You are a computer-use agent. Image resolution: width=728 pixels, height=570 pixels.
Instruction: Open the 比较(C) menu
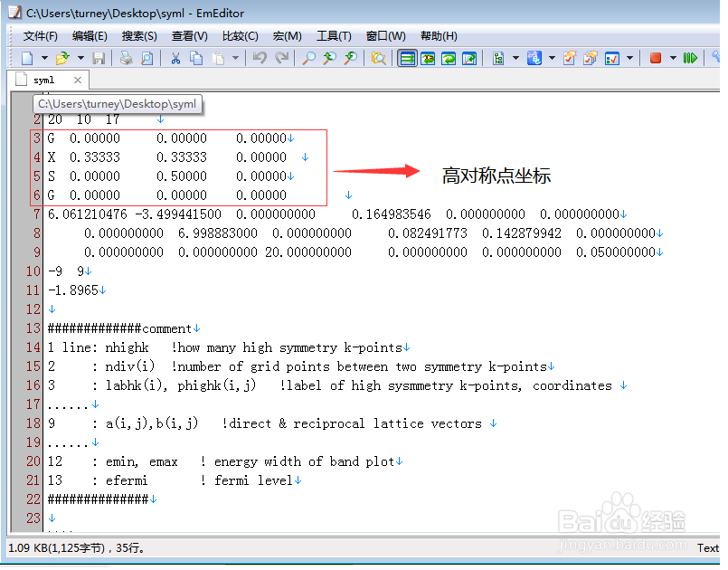pyautogui.click(x=240, y=36)
